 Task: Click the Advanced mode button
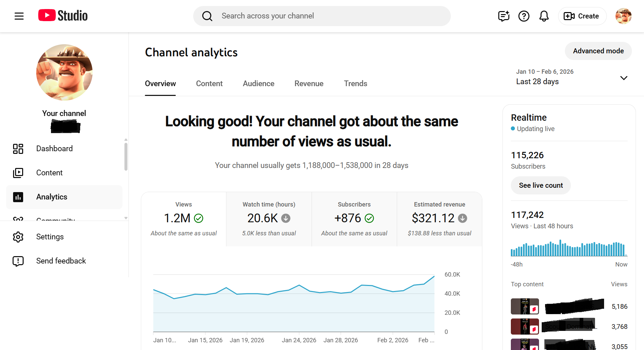(x=598, y=51)
